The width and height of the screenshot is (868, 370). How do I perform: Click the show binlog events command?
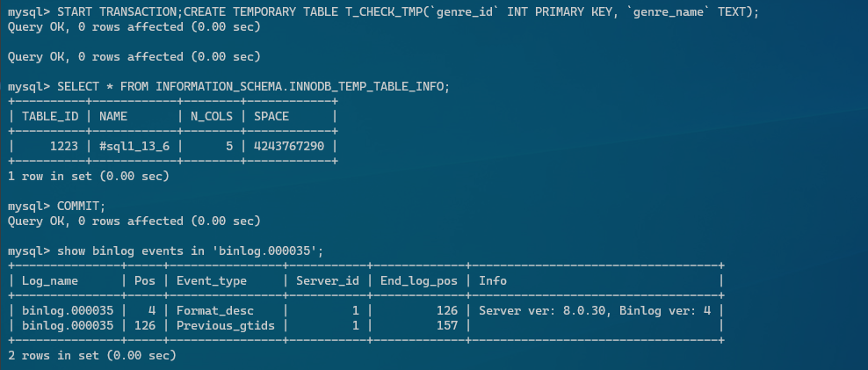pos(190,250)
